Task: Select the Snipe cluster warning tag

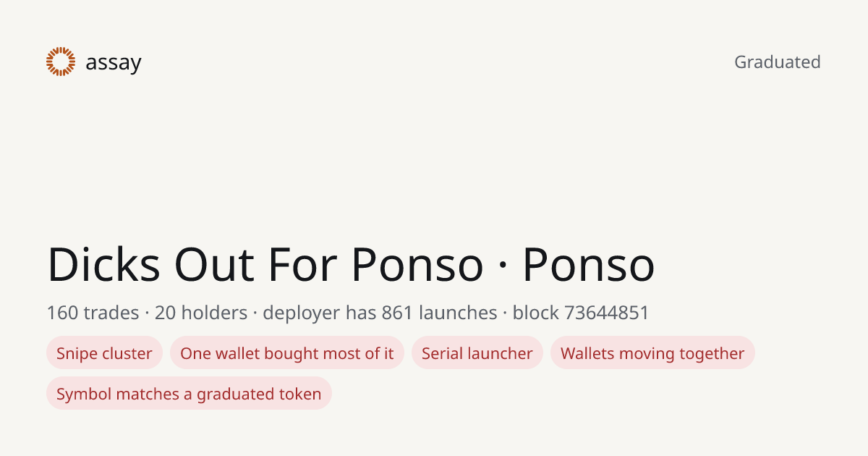Action: 104,353
